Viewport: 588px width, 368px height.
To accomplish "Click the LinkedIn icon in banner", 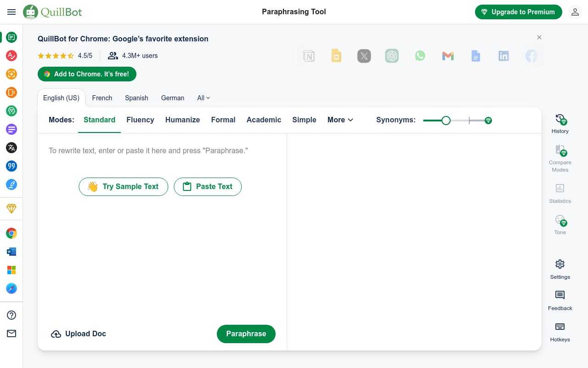I will [x=503, y=56].
